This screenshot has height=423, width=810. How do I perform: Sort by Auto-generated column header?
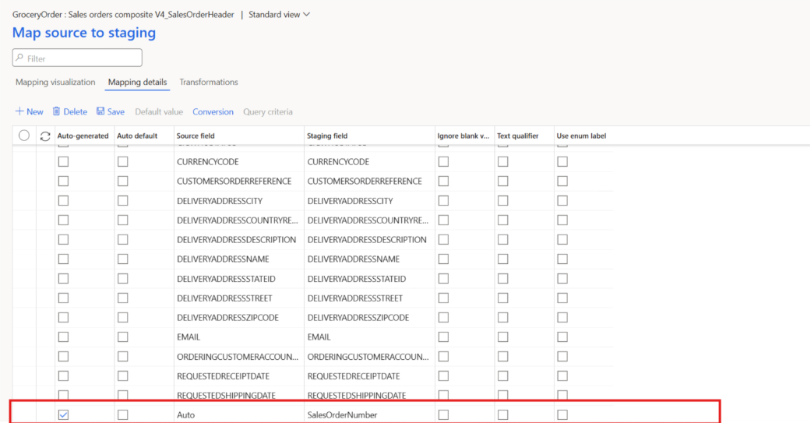(x=83, y=136)
